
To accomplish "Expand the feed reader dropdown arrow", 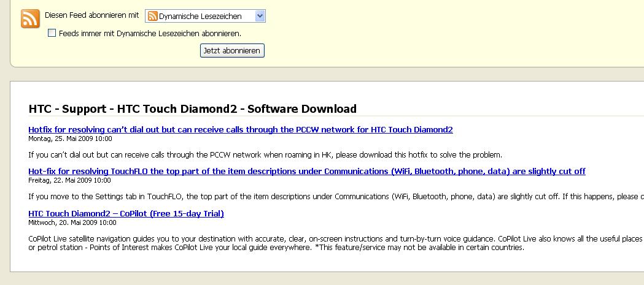I will tap(260, 17).
